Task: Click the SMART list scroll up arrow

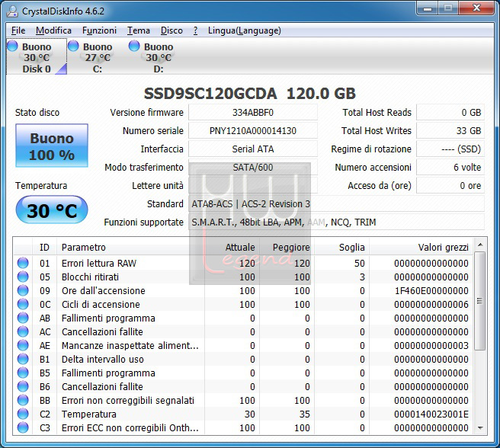Action: (480, 245)
